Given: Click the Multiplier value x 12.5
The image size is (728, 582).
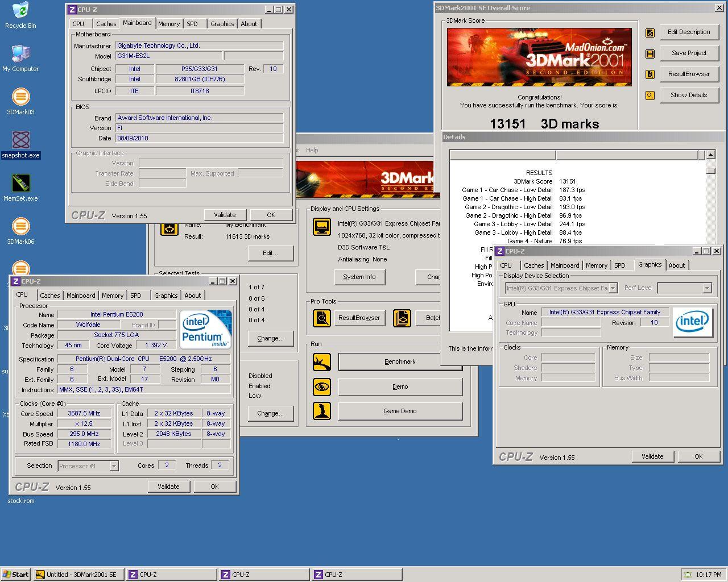Looking at the screenshot, I should pyautogui.click(x=84, y=424).
